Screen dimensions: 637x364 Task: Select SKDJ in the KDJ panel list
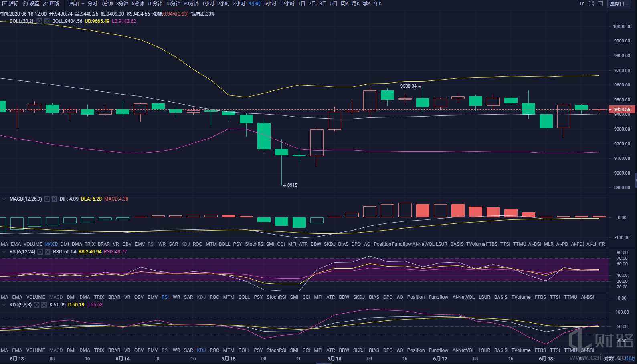point(359,350)
